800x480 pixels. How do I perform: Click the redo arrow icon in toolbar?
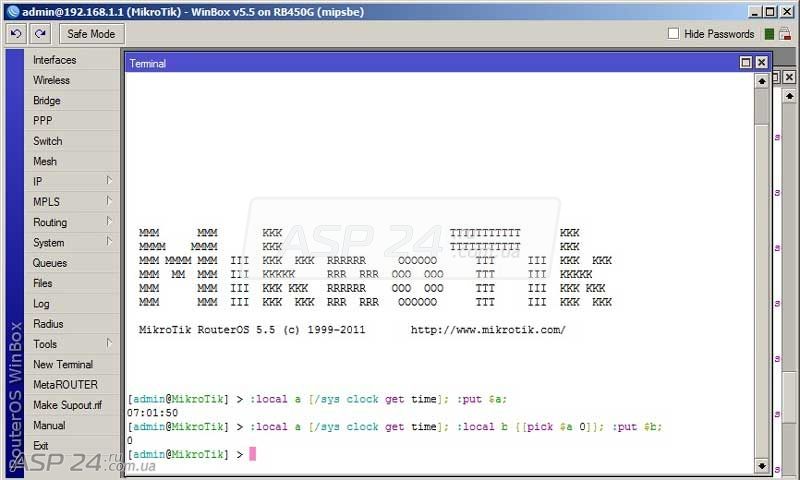click(40, 34)
